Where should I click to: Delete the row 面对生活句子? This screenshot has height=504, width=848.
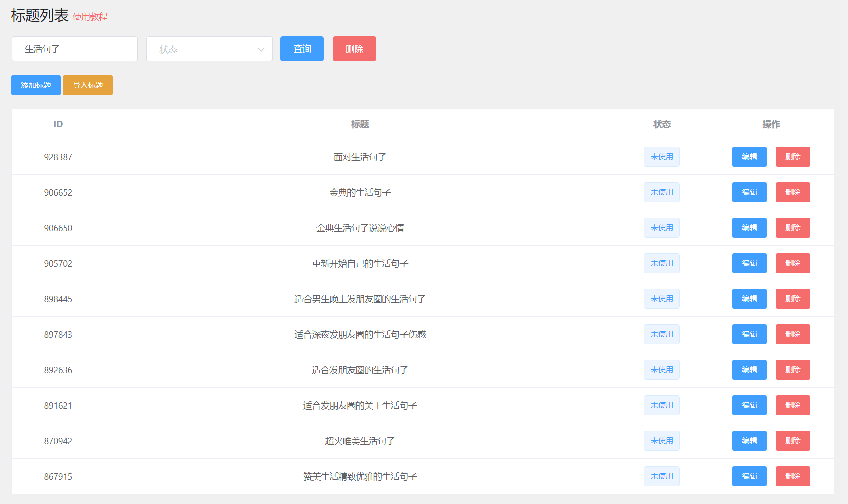(x=793, y=157)
